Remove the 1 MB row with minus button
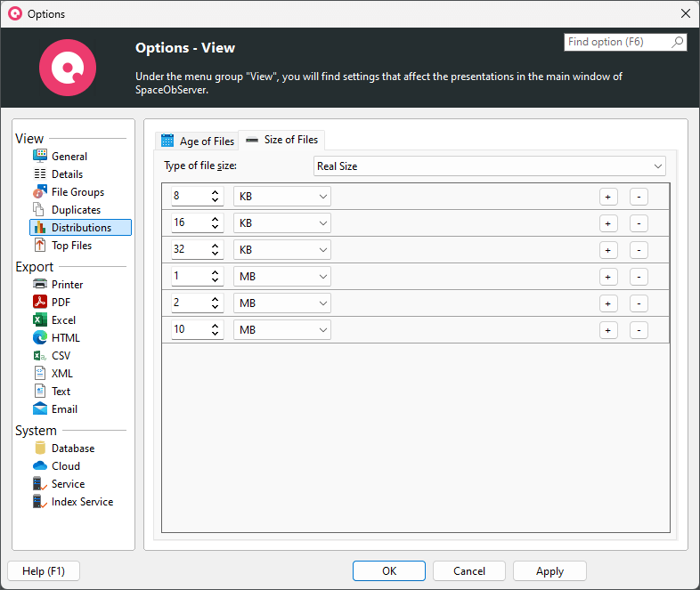The width and height of the screenshot is (700, 590). pos(639,277)
